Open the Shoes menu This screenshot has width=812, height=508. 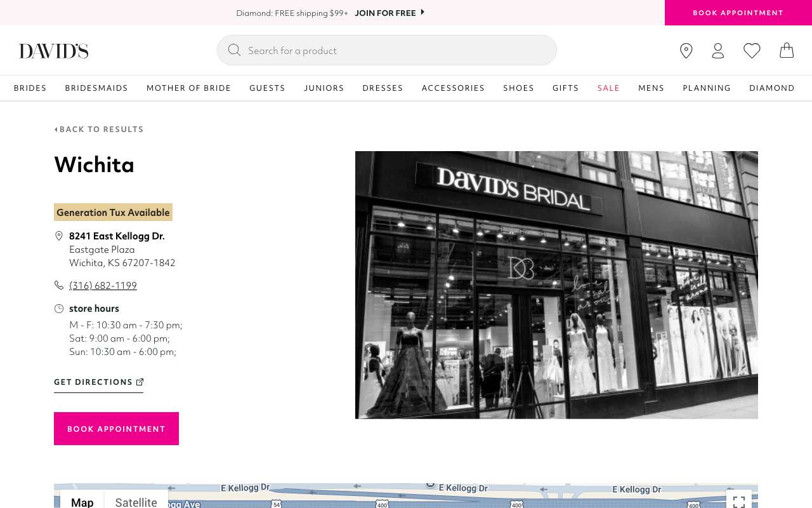[519, 88]
